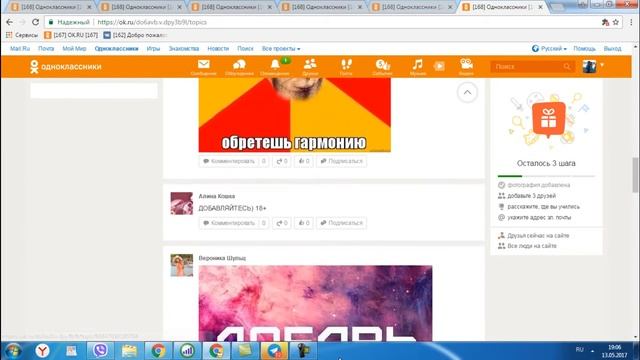Open Почта in top portal bar
Image resolution: width=640 pixels, height=360 pixels.
coord(46,49)
